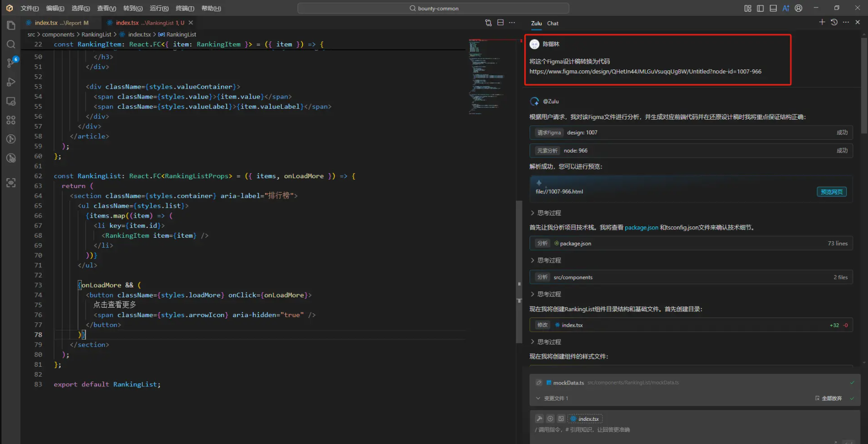Click the compare changes icon in editor toolbar
This screenshot has width=868, height=444.
point(488,23)
